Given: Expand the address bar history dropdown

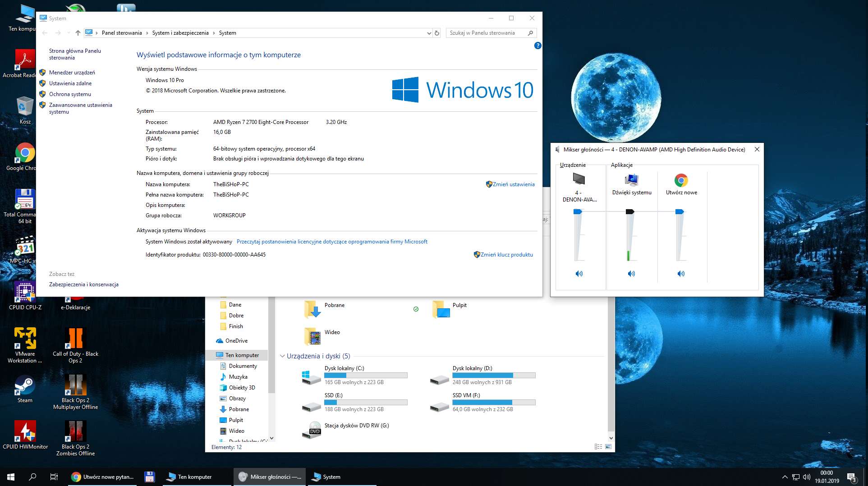Looking at the screenshot, I should click(x=429, y=33).
